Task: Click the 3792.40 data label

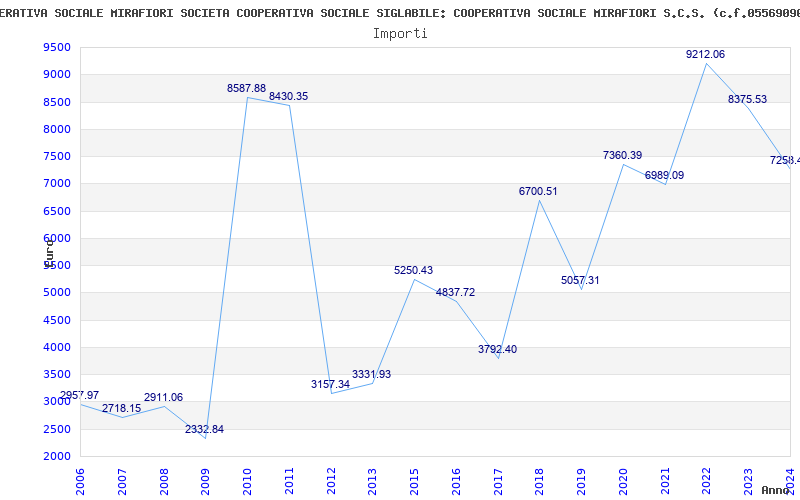Action: [497, 349]
